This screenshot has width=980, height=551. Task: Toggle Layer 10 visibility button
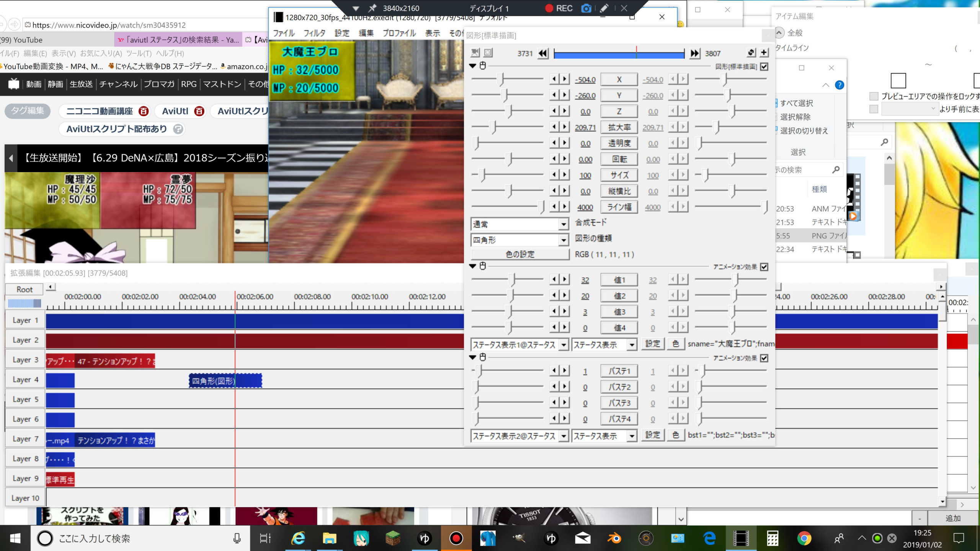pos(25,498)
